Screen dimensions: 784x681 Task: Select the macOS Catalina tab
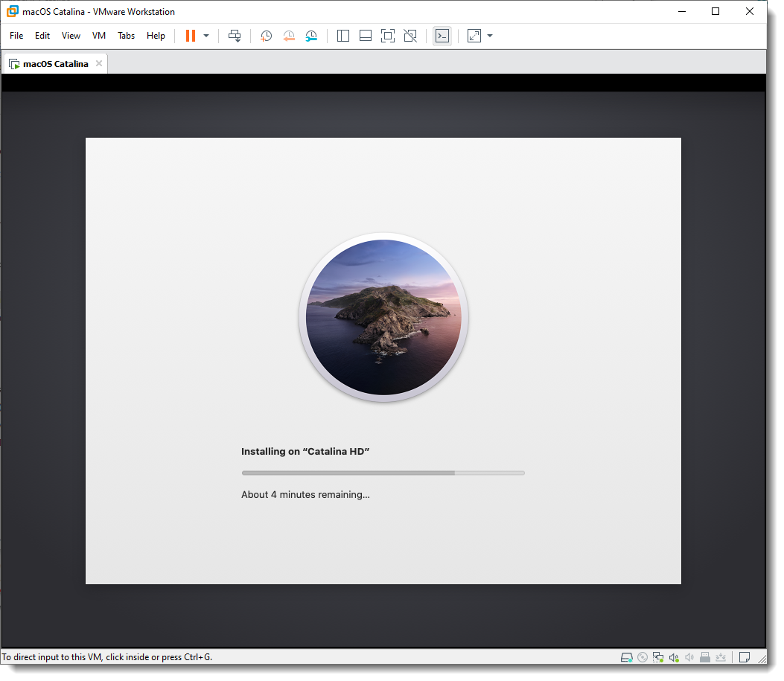[56, 64]
